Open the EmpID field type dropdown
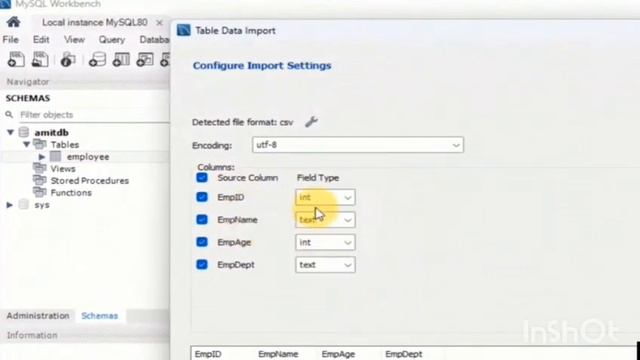The width and height of the screenshot is (640, 360). (x=325, y=197)
